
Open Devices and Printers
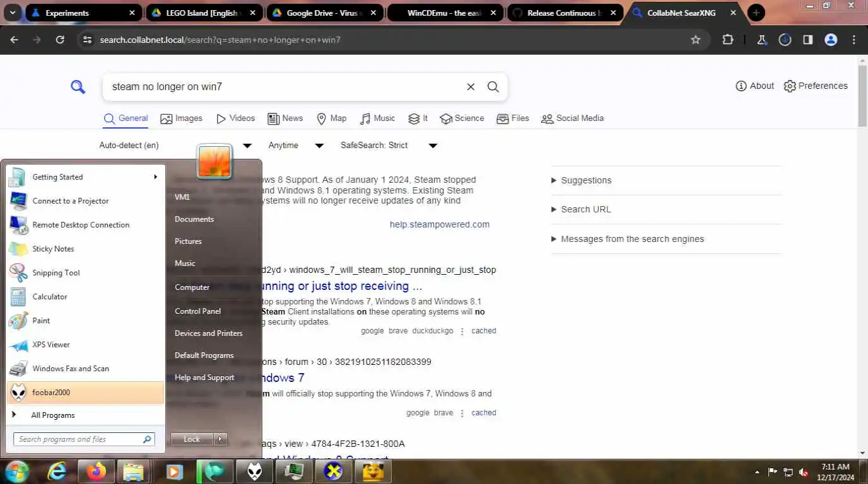click(x=208, y=333)
